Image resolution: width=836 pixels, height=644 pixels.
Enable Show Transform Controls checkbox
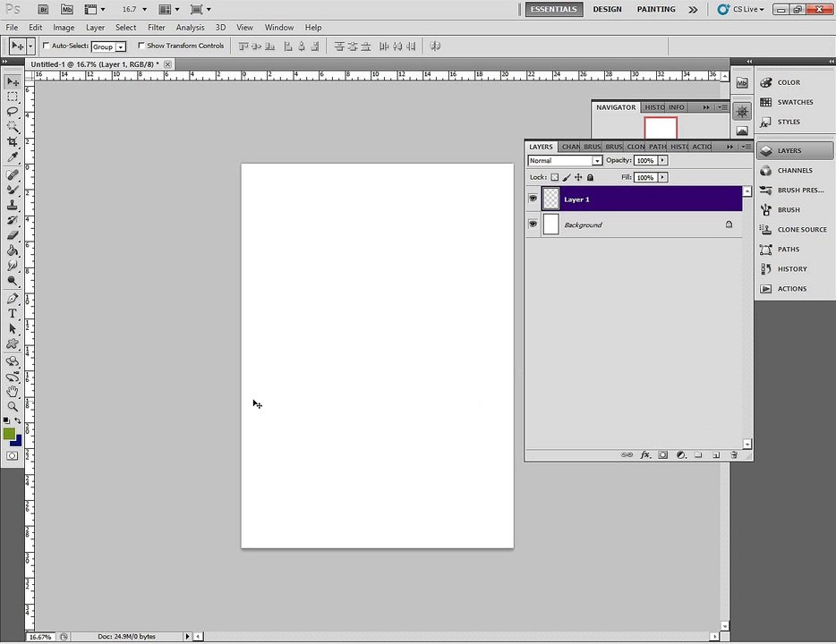pos(141,46)
